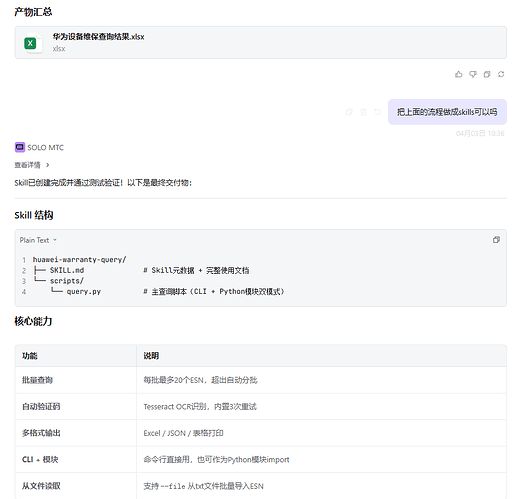Open the Plain Text language dropdown

click(38, 240)
